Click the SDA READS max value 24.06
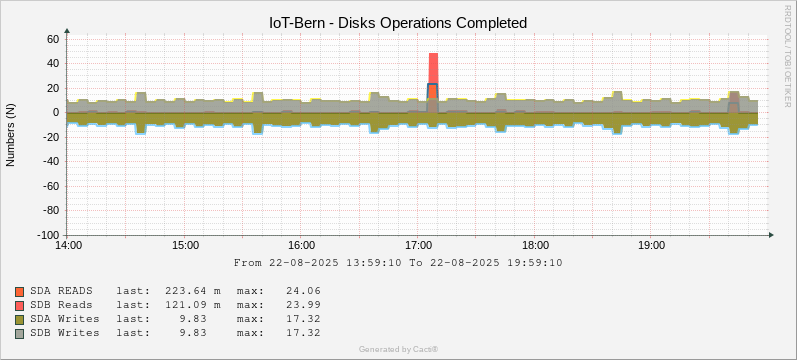The width and height of the screenshot is (797, 360). coord(305,291)
